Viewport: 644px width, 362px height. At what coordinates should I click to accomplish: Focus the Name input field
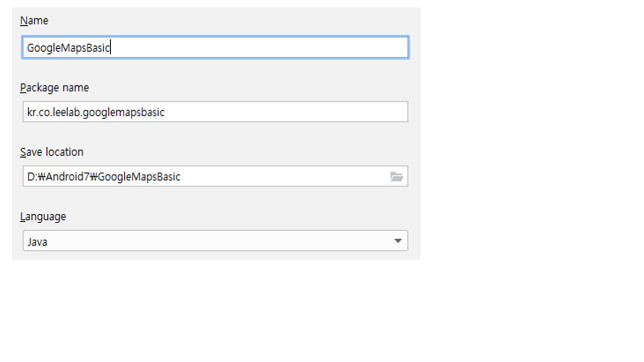(x=215, y=48)
